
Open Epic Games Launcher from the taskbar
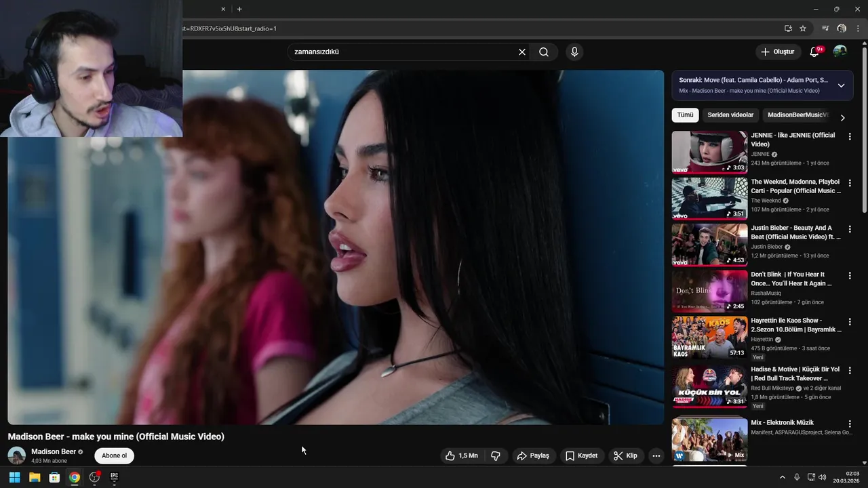(x=115, y=477)
